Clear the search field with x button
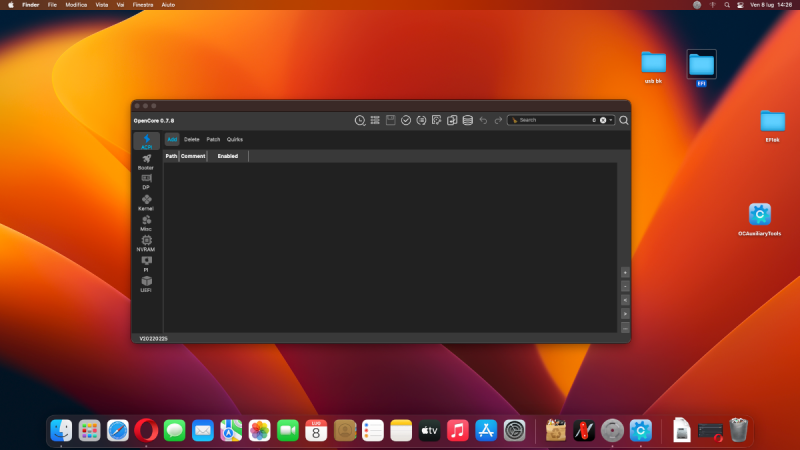800x450 pixels. (x=602, y=120)
